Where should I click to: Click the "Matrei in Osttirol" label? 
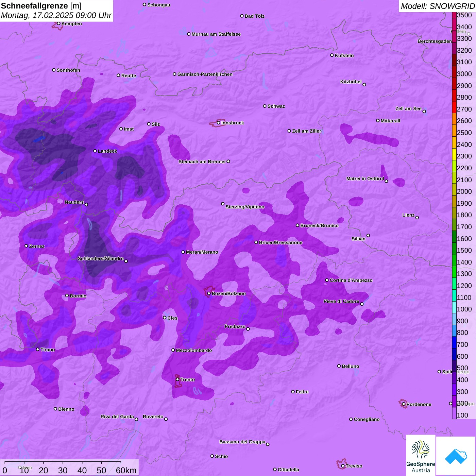(x=365, y=178)
